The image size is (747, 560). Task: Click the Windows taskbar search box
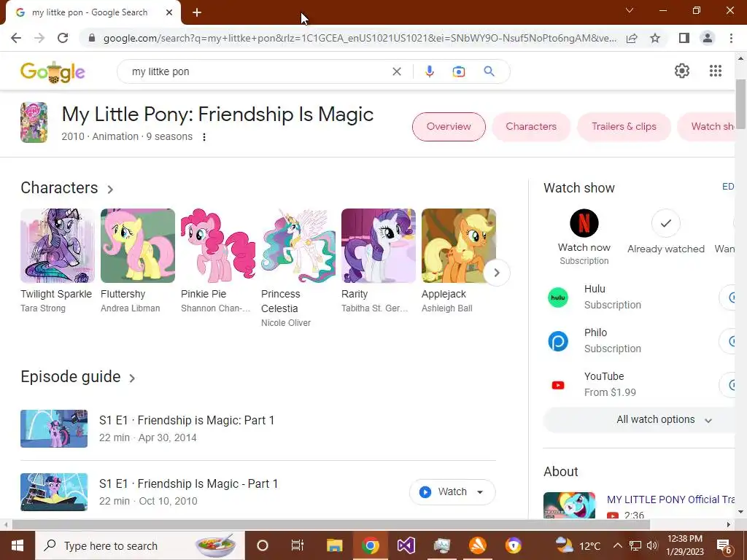pyautogui.click(x=140, y=545)
